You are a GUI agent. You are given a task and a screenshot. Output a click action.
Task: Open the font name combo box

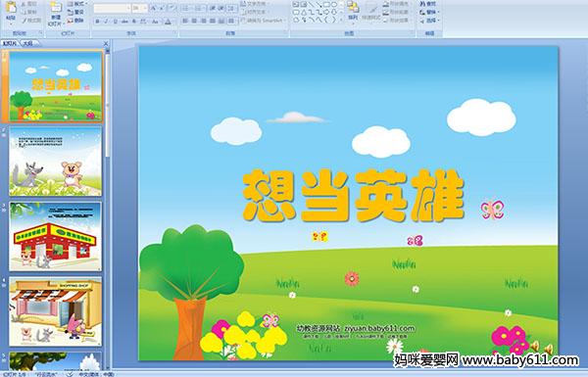point(112,8)
